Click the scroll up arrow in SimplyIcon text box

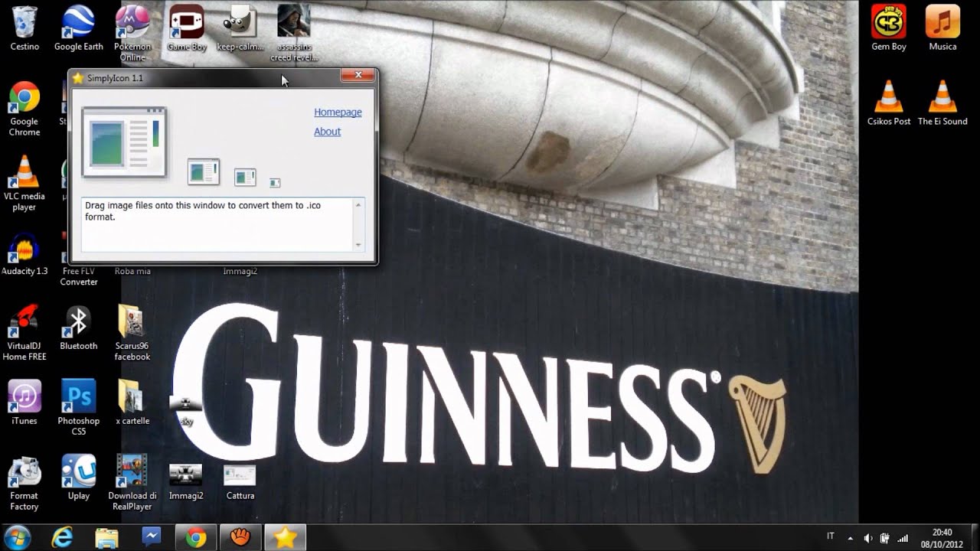click(x=358, y=205)
